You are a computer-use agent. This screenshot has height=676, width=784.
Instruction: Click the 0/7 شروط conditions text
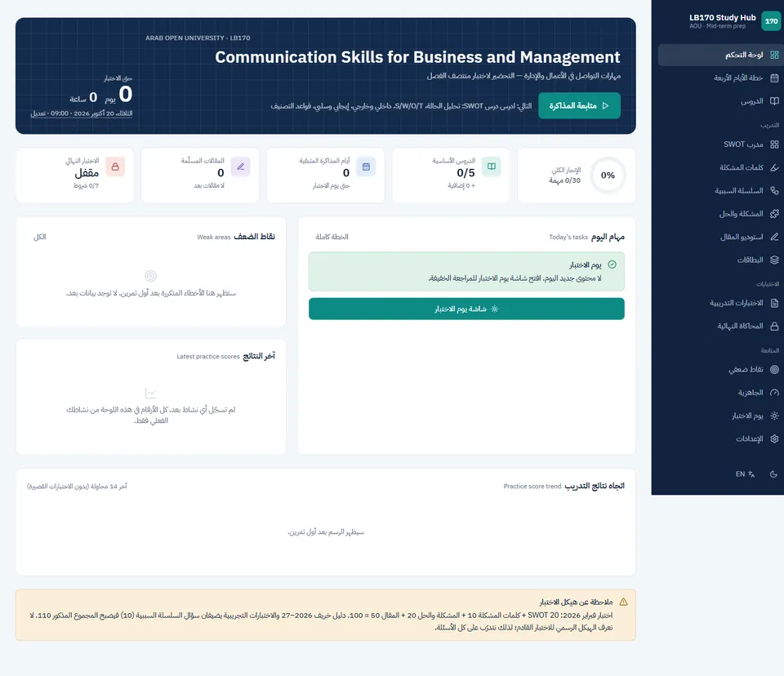pyautogui.click(x=86, y=185)
